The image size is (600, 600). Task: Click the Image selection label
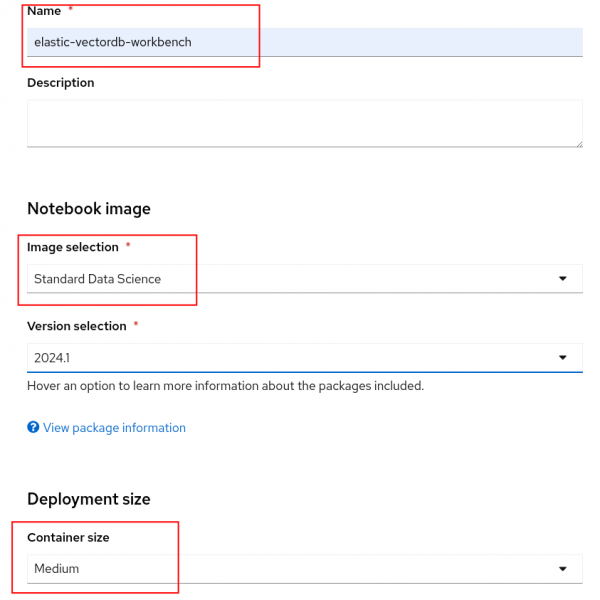pyautogui.click(x=73, y=247)
